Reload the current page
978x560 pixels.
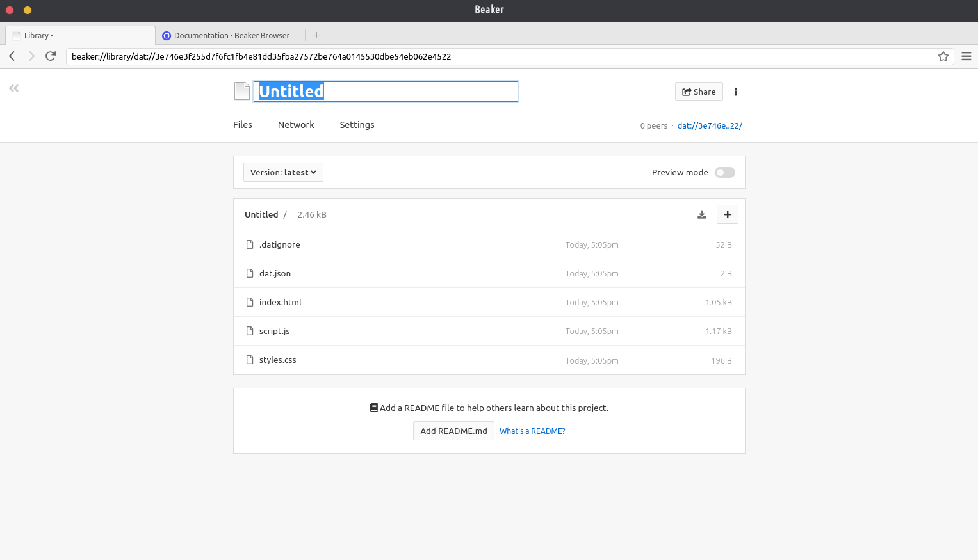click(x=51, y=56)
